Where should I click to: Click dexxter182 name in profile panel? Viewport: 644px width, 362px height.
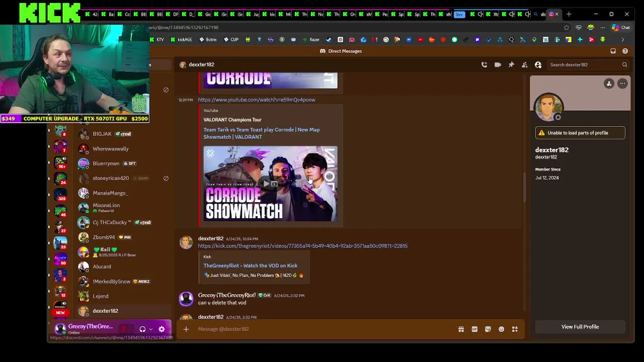tap(552, 150)
